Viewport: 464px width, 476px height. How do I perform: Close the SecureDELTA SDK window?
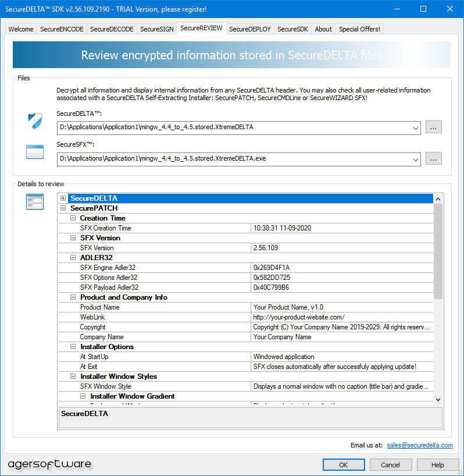[x=450, y=9]
